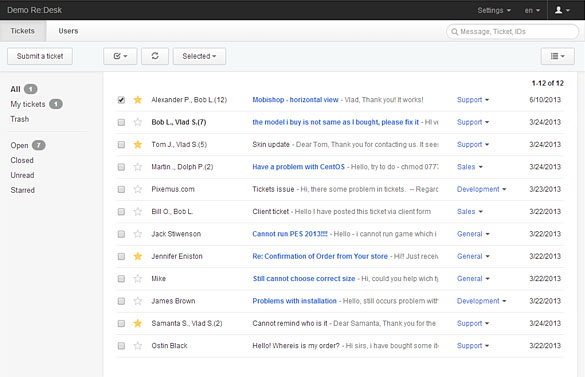585x377 pixels.
Task: Open the user profile icon menu
Action: pos(562,10)
